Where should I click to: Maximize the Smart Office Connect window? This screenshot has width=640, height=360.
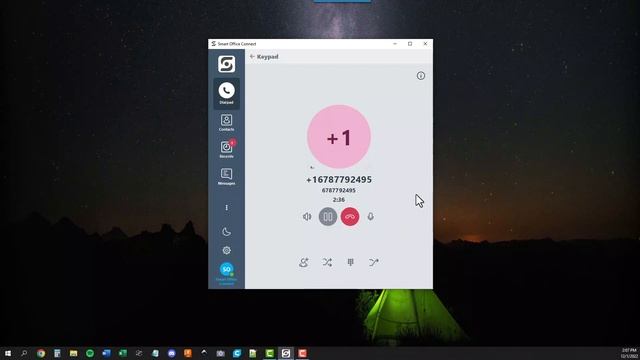410,44
